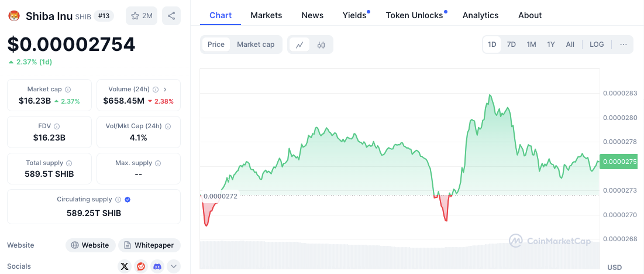Select the 7D time range
644x274 pixels.
[511, 44]
